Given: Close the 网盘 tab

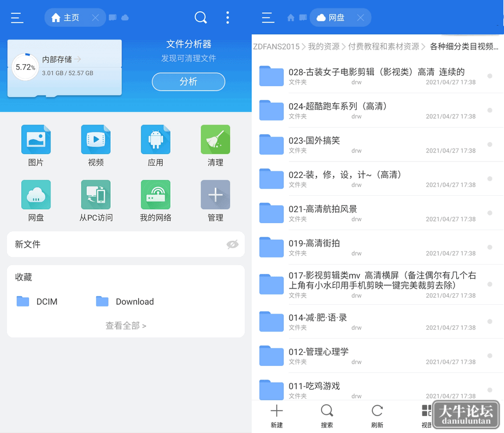Looking at the screenshot, I should [x=361, y=17].
